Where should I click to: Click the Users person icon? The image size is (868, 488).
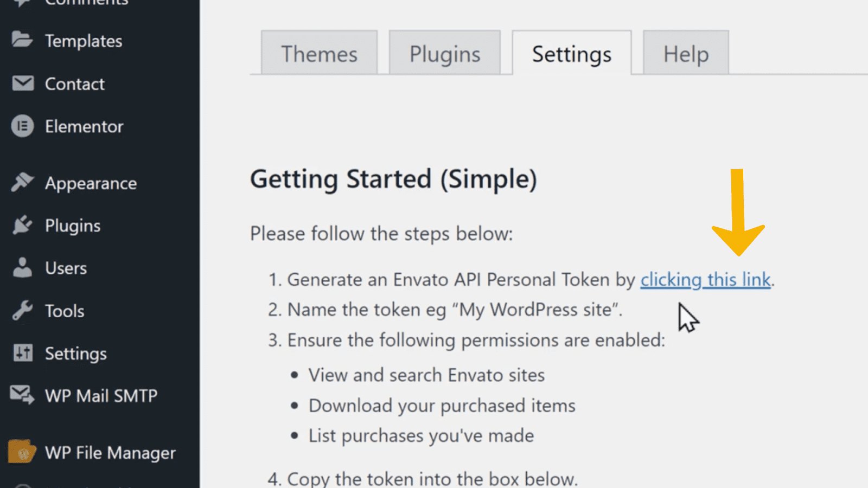tap(22, 267)
